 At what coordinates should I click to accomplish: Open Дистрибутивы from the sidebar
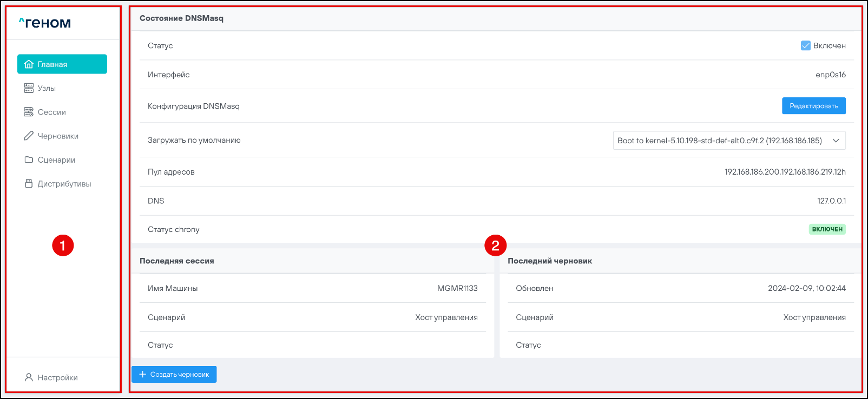click(x=64, y=184)
